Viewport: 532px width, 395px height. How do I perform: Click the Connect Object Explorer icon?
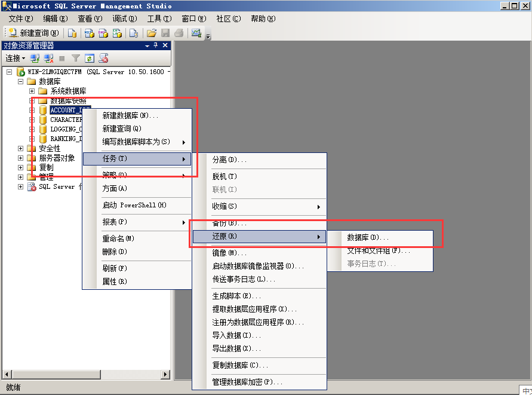[35, 59]
